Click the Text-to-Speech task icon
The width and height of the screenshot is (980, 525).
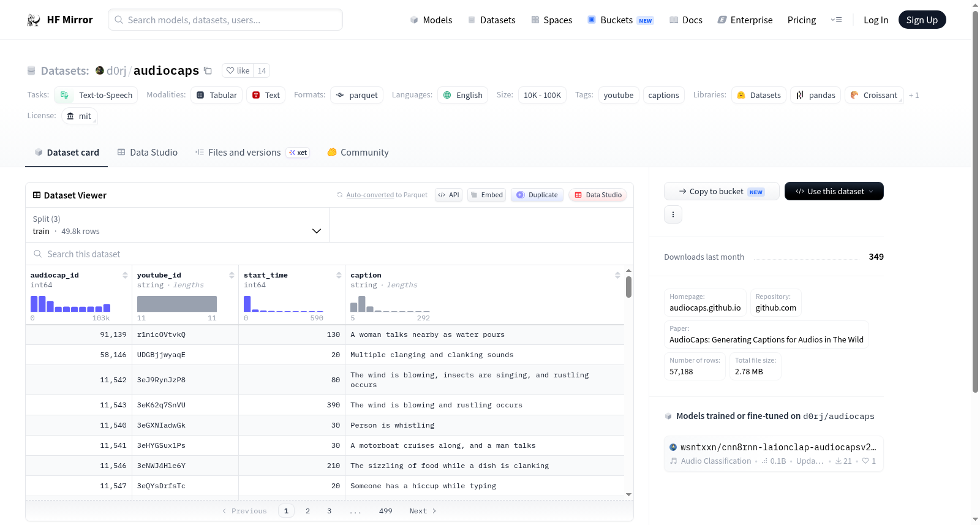click(64, 95)
